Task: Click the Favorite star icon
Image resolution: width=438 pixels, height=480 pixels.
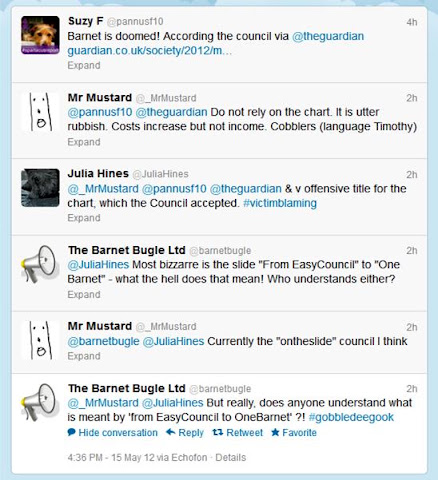Action: [275, 432]
